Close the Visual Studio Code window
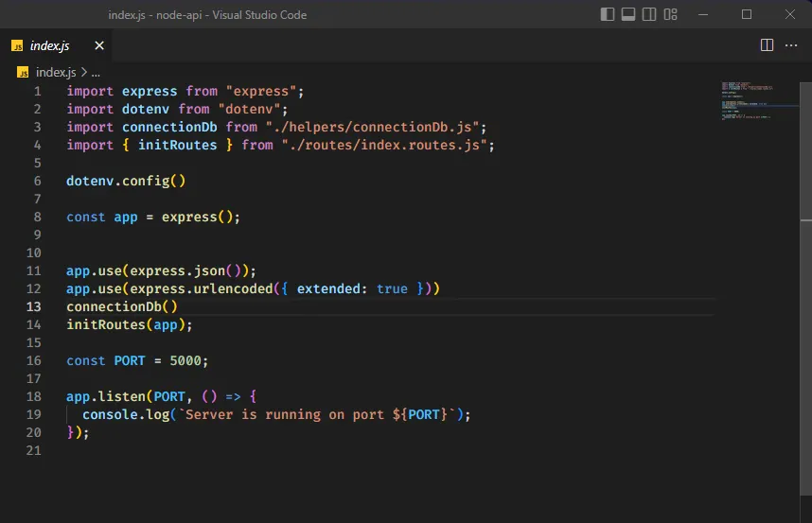 tap(789, 14)
